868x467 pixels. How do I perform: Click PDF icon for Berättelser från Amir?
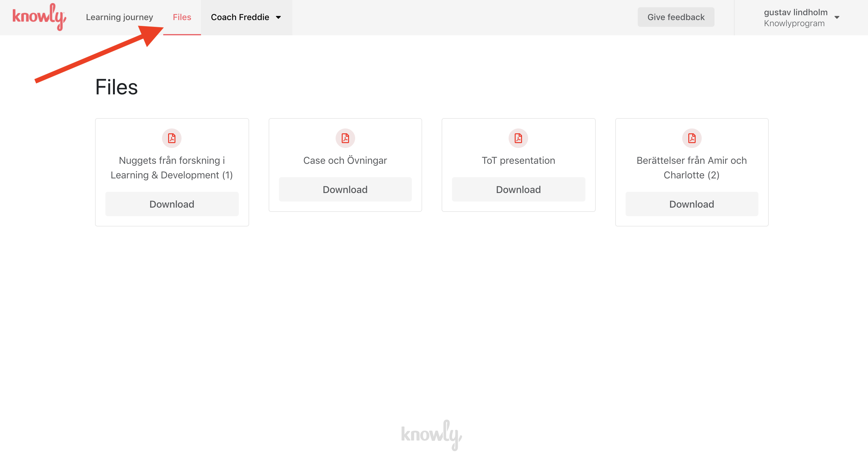[x=691, y=138]
